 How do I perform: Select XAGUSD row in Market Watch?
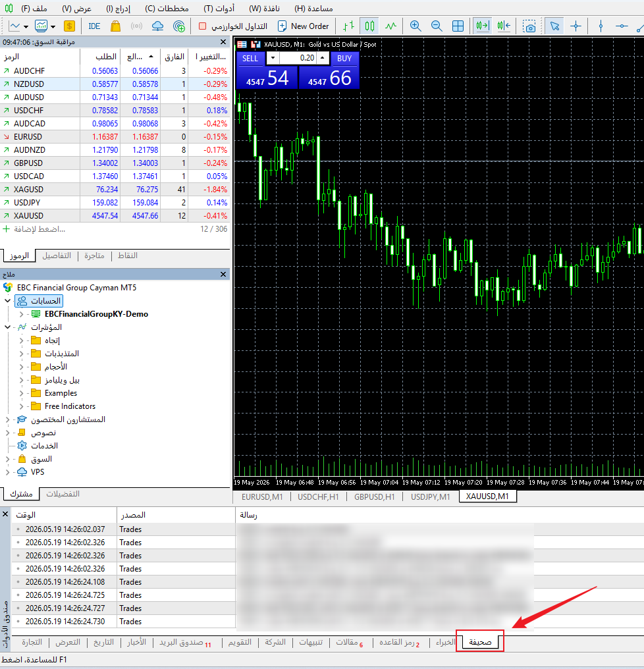point(115,190)
